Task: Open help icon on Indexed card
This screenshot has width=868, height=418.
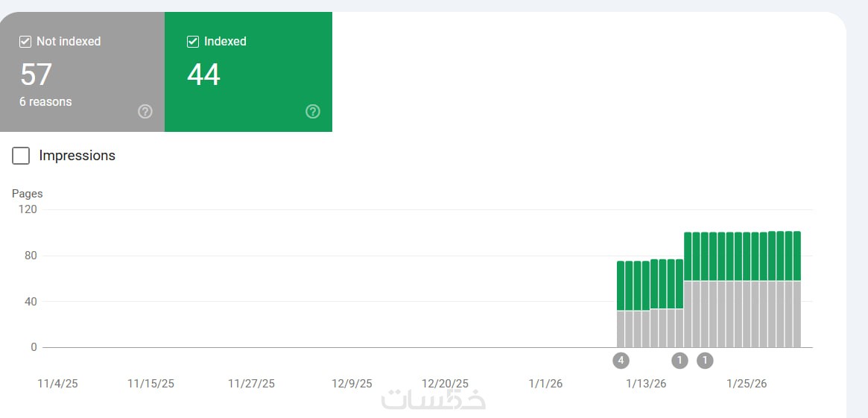Action: click(x=313, y=112)
